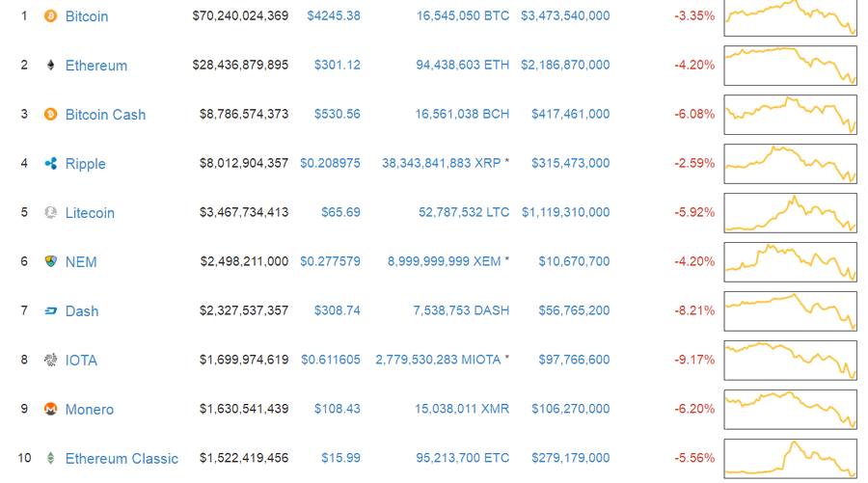Open Ethereum Classic's price sparkline chart
This screenshot has width=868, height=483.
tap(790, 459)
